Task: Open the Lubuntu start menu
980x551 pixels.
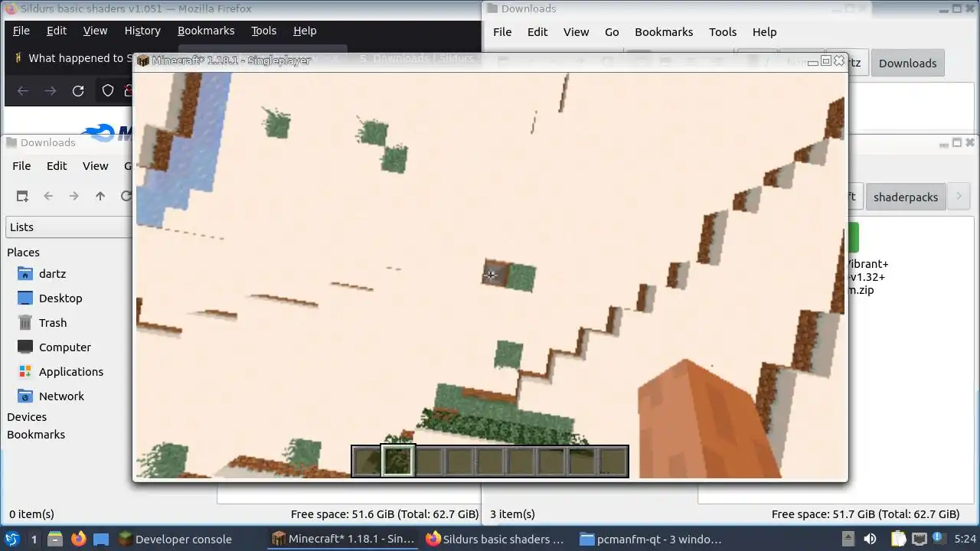Action: (12, 539)
